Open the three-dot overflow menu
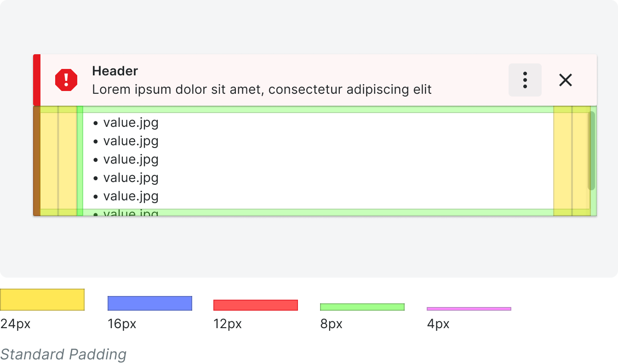618x364 pixels. point(525,80)
